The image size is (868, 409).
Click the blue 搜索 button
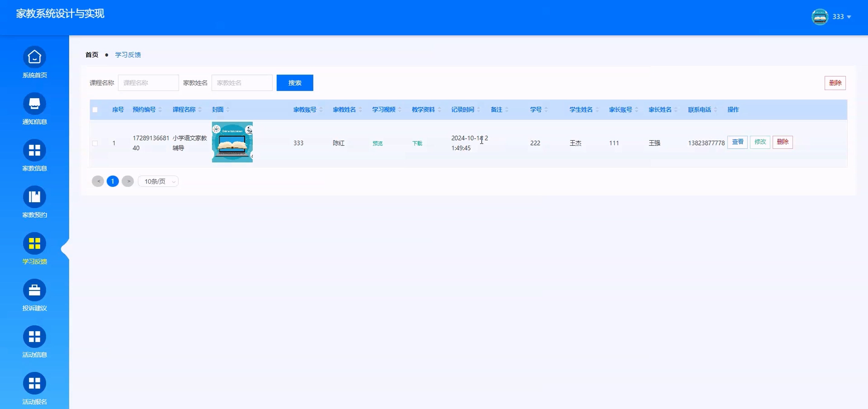coord(294,83)
